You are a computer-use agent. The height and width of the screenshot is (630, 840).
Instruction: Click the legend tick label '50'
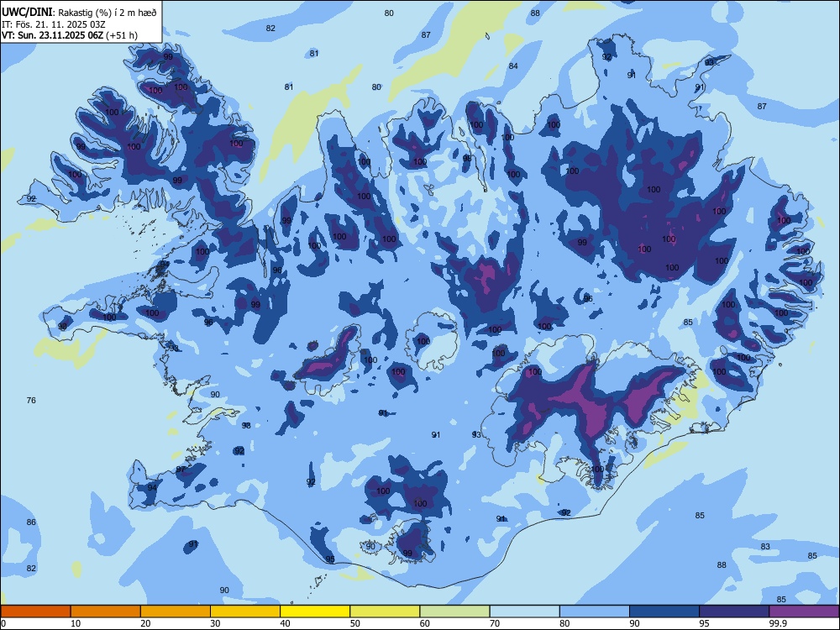click(x=355, y=623)
